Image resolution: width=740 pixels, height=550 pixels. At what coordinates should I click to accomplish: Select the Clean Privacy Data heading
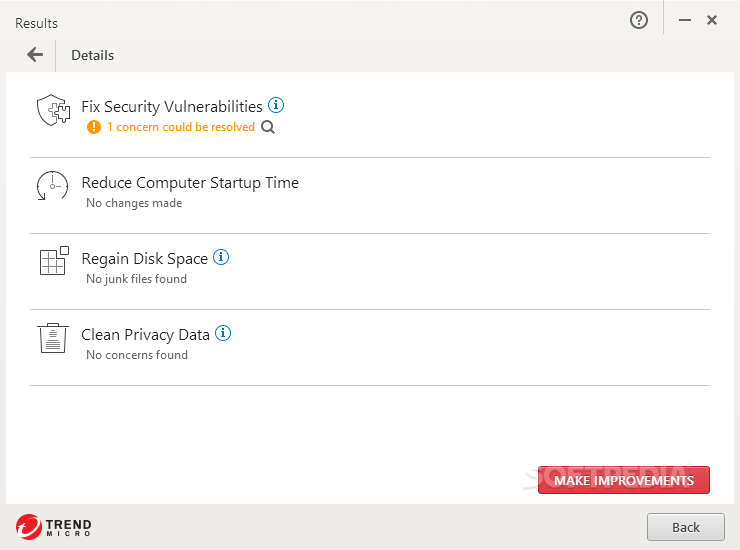(145, 334)
